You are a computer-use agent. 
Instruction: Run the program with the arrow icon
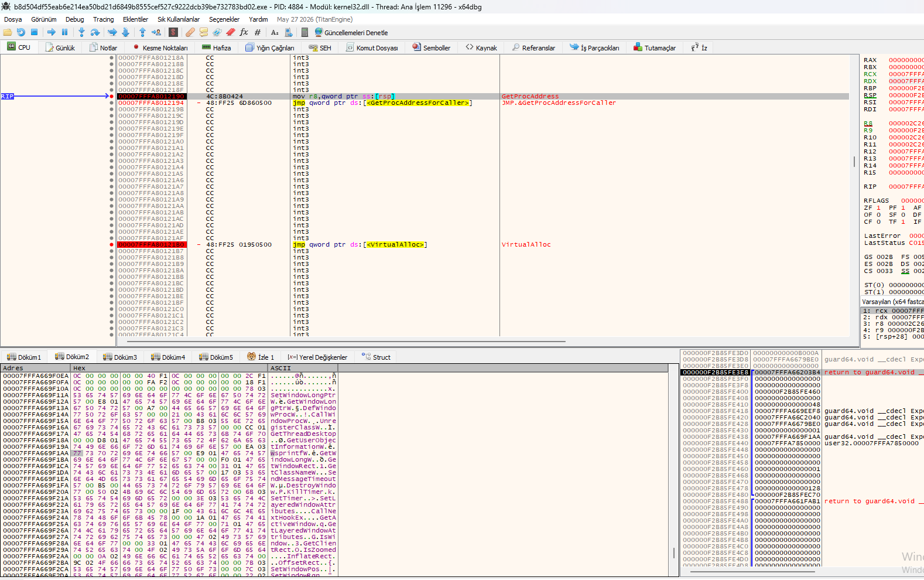[52, 32]
